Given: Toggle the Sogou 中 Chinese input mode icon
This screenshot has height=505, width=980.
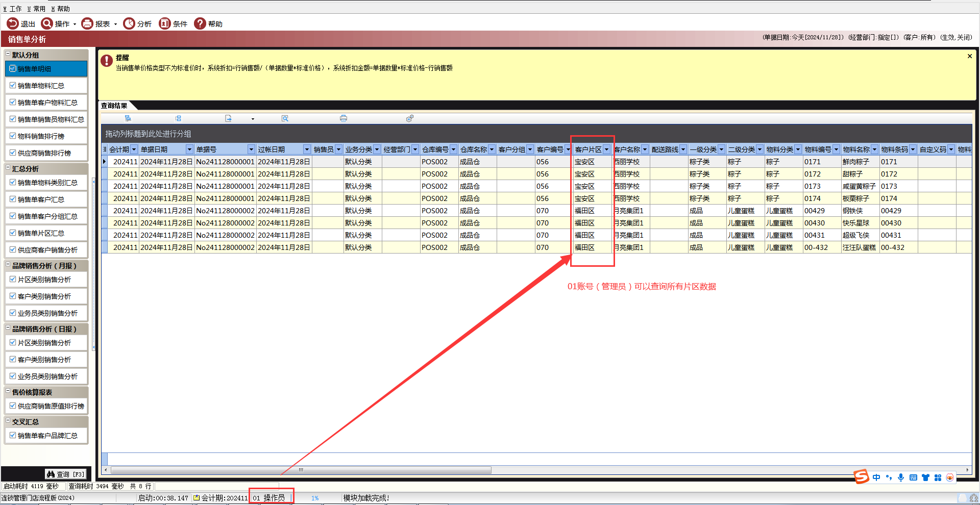Looking at the screenshot, I should 876,477.
